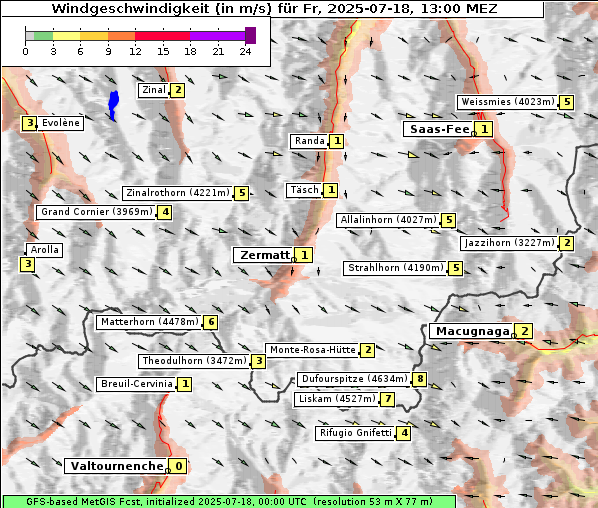The height and width of the screenshot is (508, 598).
Task: Click wind value 4 beside Rifugio Gnifetti
Action: [x=403, y=434]
